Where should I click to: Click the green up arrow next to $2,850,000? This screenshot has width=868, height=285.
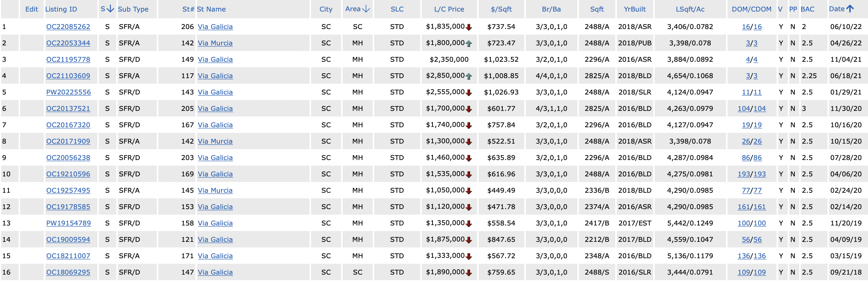pyautogui.click(x=469, y=76)
